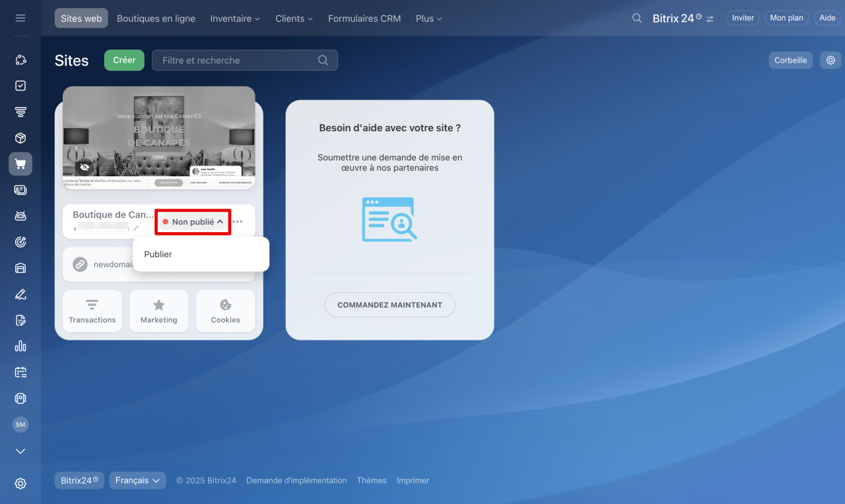
Task: Open the Bitrix24 logo settings sliders icon
Action: pos(710,19)
